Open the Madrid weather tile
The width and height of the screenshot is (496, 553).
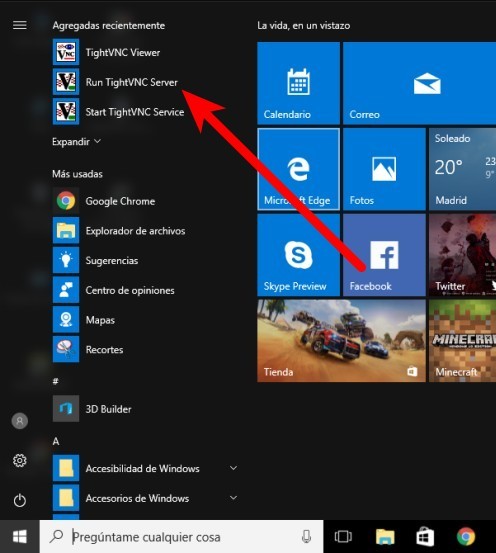[x=462, y=169]
